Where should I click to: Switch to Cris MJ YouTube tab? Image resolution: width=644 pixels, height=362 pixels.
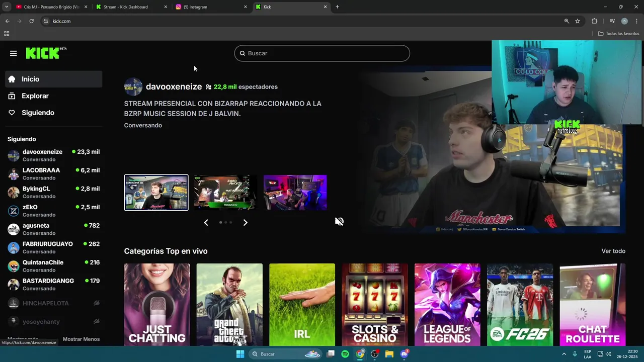(x=51, y=7)
